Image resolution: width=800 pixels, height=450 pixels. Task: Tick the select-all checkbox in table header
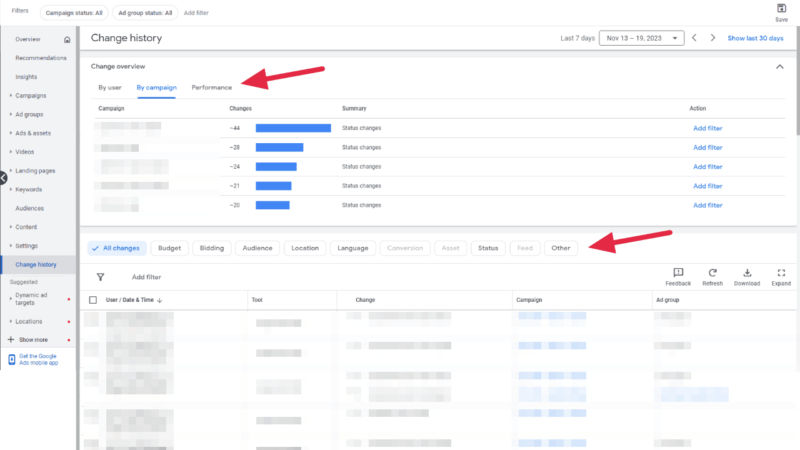pyautogui.click(x=93, y=300)
